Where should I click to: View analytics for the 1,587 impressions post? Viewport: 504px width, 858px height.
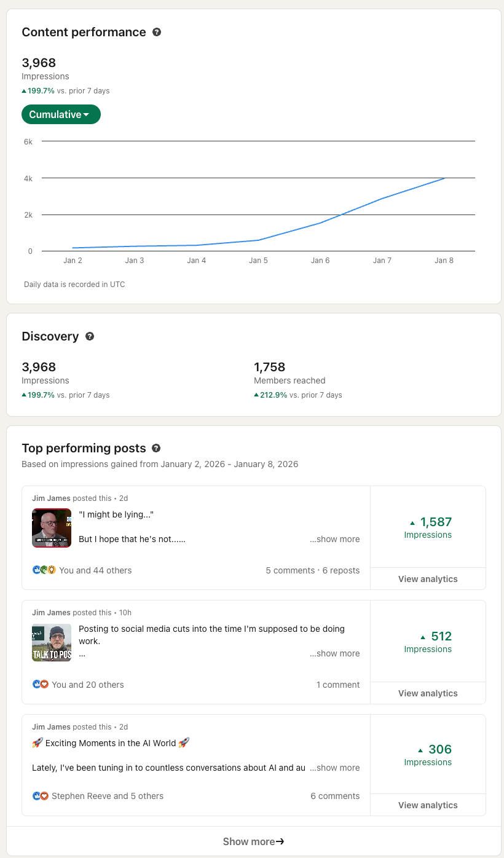[428, 579]
